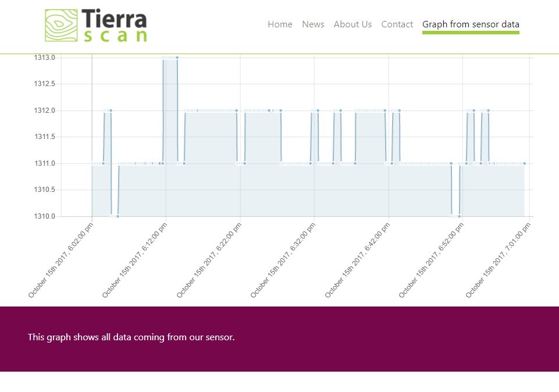Click the final data point at the chart's right end
Screen dimensions: 559x392
point(525,163)
